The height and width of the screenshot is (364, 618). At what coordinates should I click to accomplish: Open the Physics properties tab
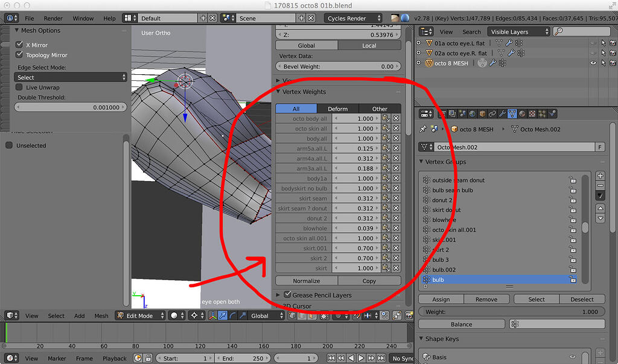(x=553, y=114)
